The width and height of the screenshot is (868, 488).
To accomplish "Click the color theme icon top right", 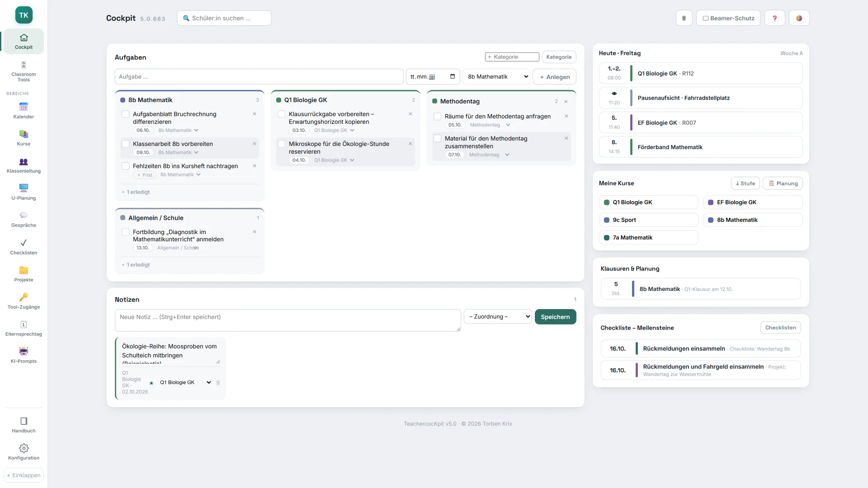I will coord(799,18).
